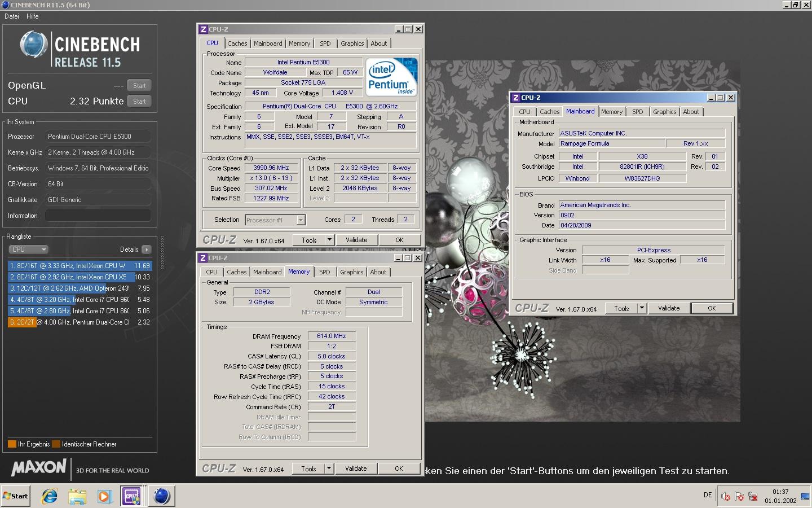The height and width of the screenshot is (508, 812).
Task: Select ranking row 6 Pentium Dual-Core
Action: 80,322
